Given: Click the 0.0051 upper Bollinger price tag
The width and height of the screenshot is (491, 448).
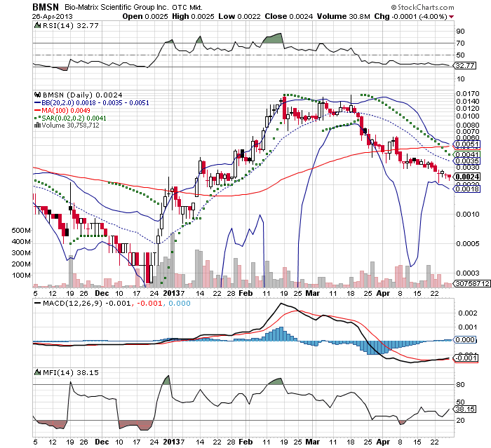Looking at the screenshot, I should tap(467, 144).
